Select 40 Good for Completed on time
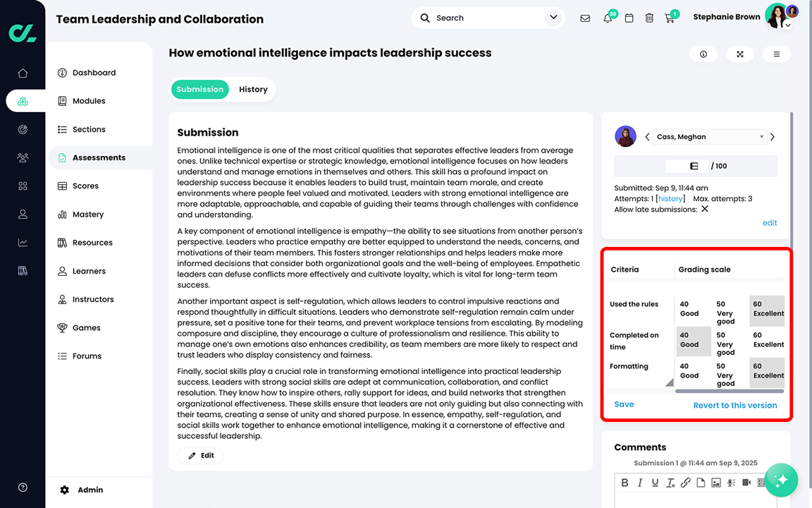Screen dimensions: 812x508 click(x=693, y=341)
